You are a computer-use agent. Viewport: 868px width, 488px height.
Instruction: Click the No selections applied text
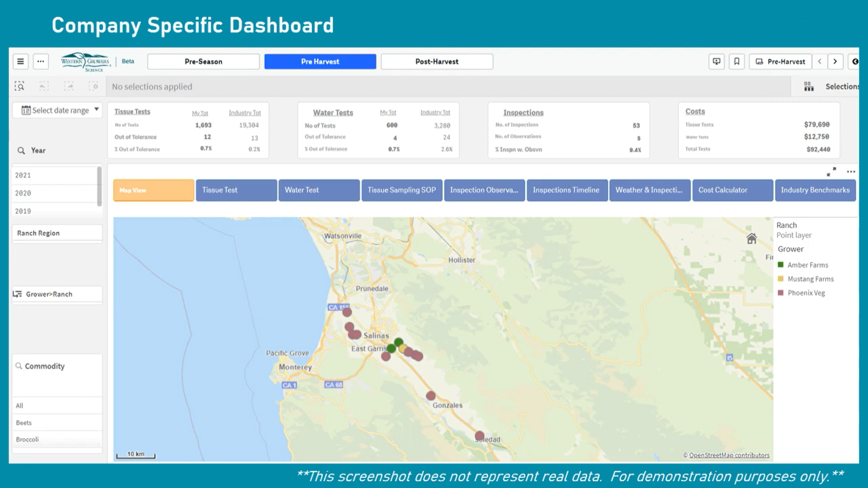152,86
